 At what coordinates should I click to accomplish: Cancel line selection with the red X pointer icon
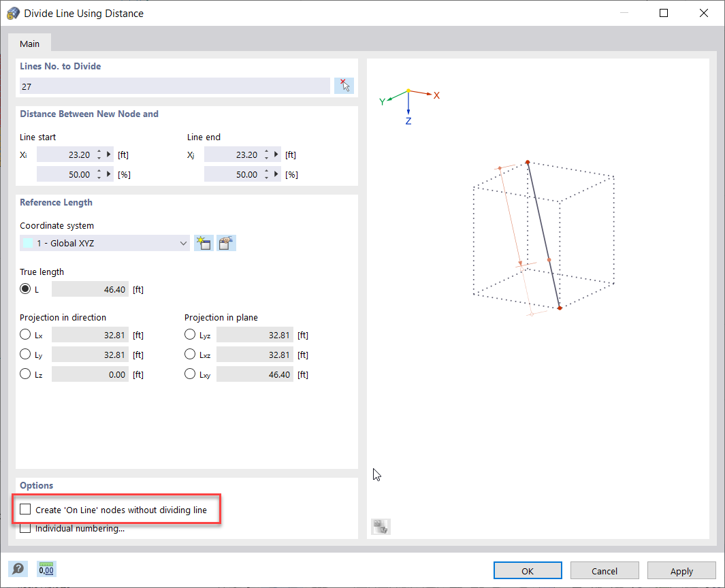tap(344, 85)
